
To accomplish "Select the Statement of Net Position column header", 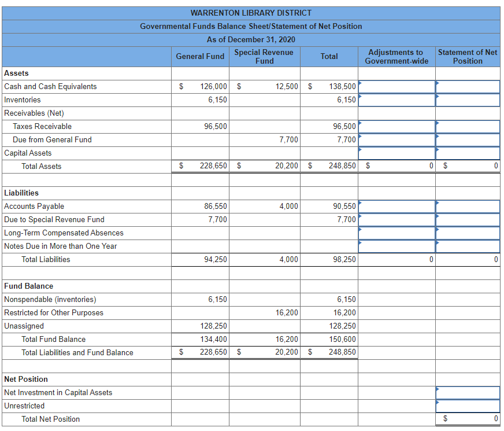I will (x=468, y=57).
